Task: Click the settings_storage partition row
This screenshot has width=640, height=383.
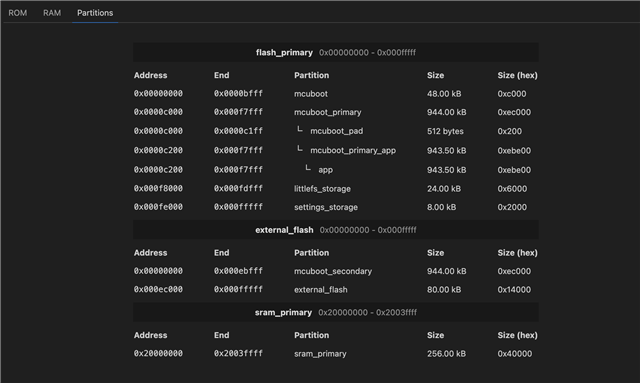Action: pos(336,207)
